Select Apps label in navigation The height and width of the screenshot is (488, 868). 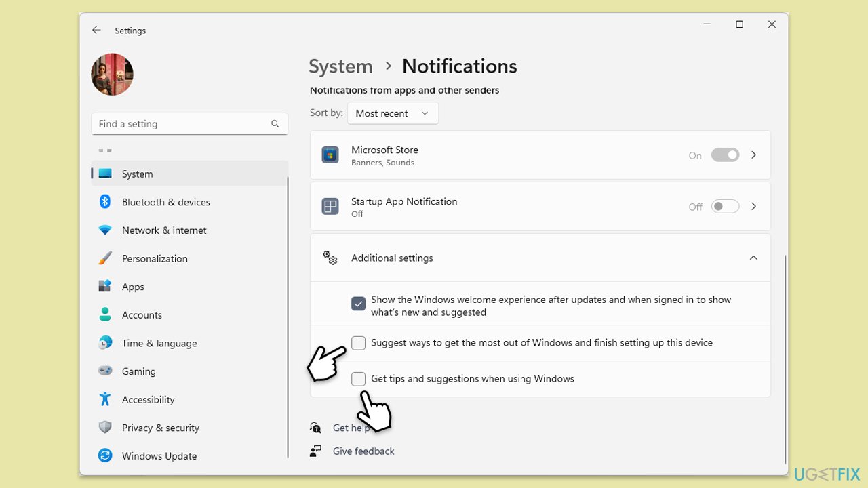pos(133,287)
